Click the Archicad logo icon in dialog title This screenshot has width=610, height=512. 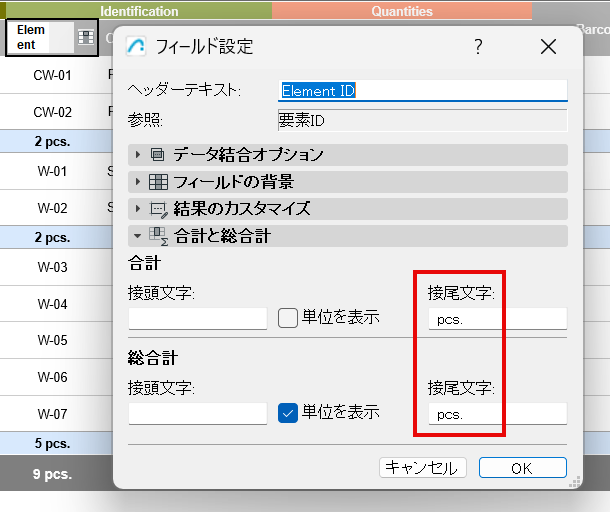pyautogui.click(x=136, y=46)
